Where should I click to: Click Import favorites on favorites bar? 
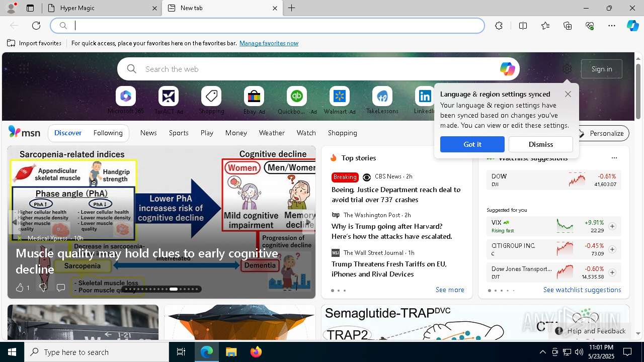(34, 43)
